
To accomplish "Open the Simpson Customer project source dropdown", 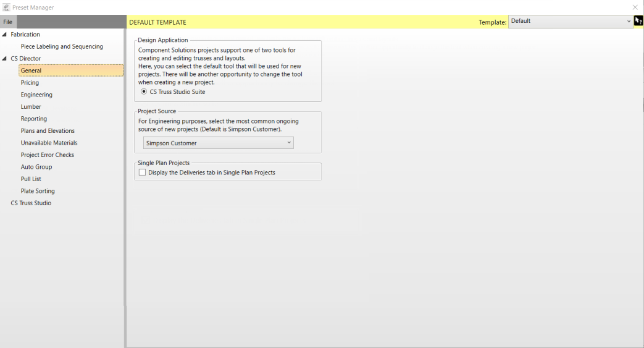I will (x=219, y=143).
